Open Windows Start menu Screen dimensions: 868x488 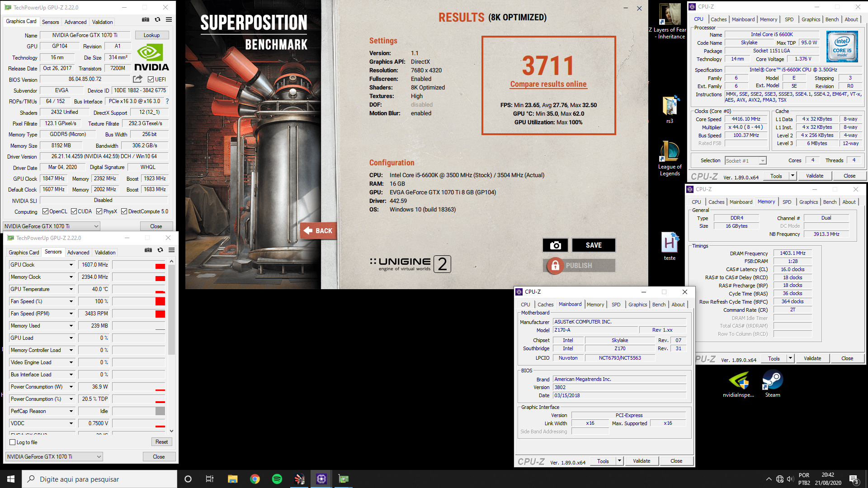pyautogui.click(x=11, y=479)
